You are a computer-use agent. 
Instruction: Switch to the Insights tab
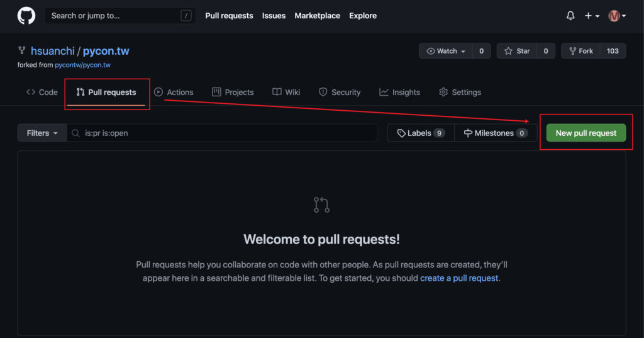tap(399, 92)
